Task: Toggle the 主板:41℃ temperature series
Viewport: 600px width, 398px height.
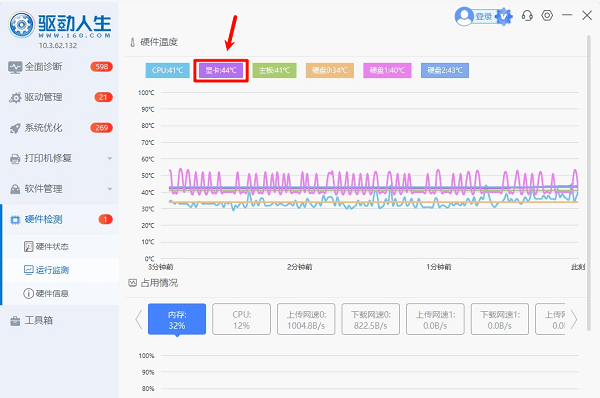Action: tap(274, 70)
